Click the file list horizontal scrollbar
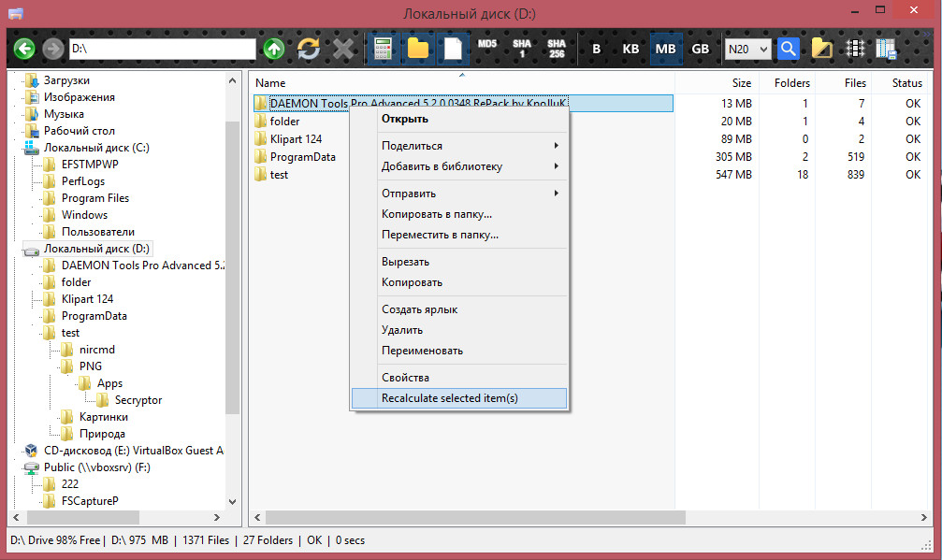 475,517
